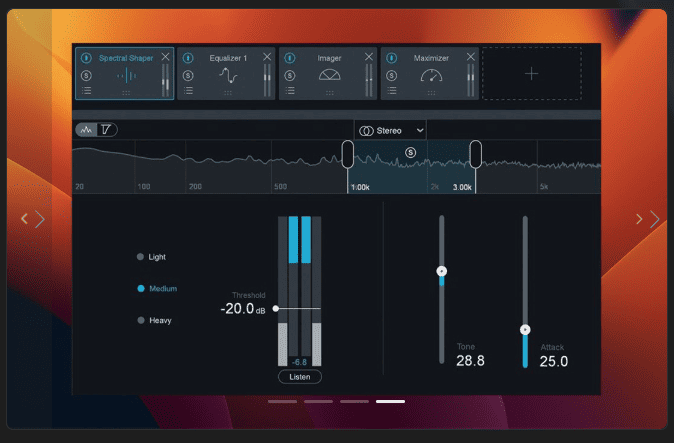Select the 3.00k high frequency handle

click(475, 154)
